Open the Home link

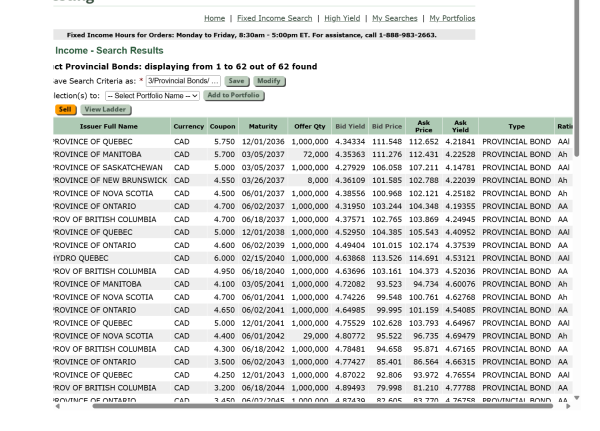click(x=214, y=18)
